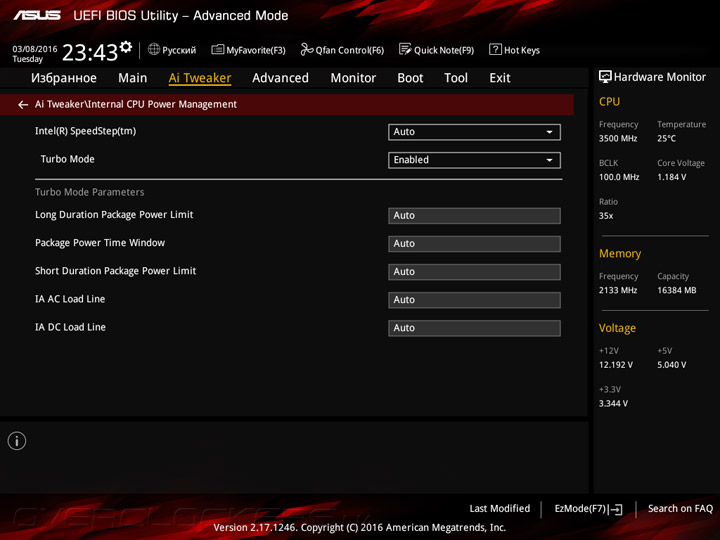Click Long Duration Package Power Limit field
The image size is (720, 540).
coord(474,216)
